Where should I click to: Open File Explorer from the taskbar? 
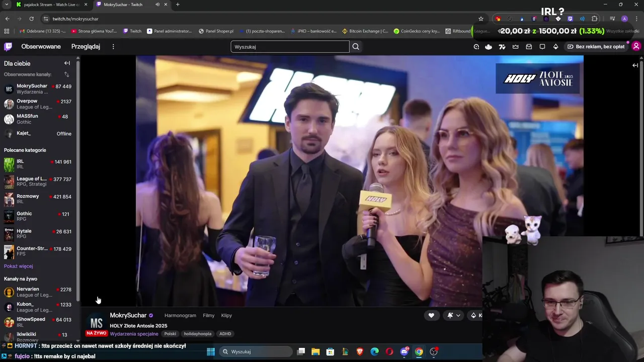315,351
